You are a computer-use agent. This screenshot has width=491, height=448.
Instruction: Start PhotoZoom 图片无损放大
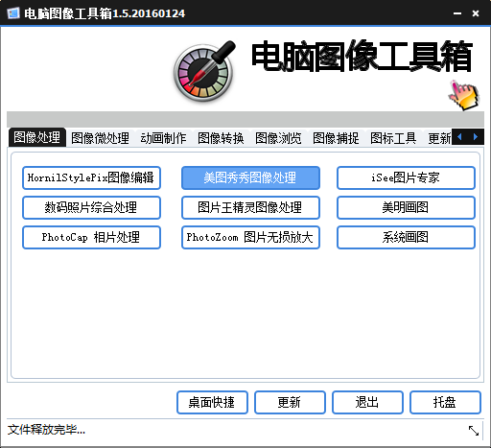[250, 237]
